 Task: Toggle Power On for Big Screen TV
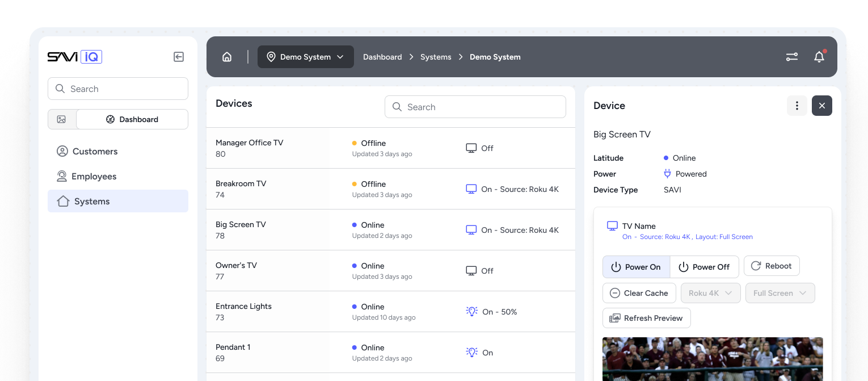(636, 266)
